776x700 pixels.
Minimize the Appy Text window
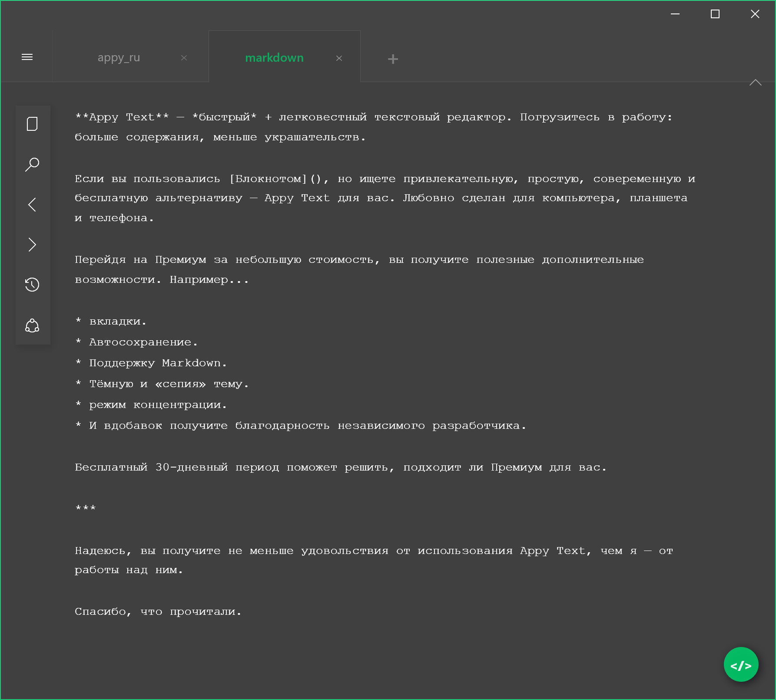[x=675, y=14]
